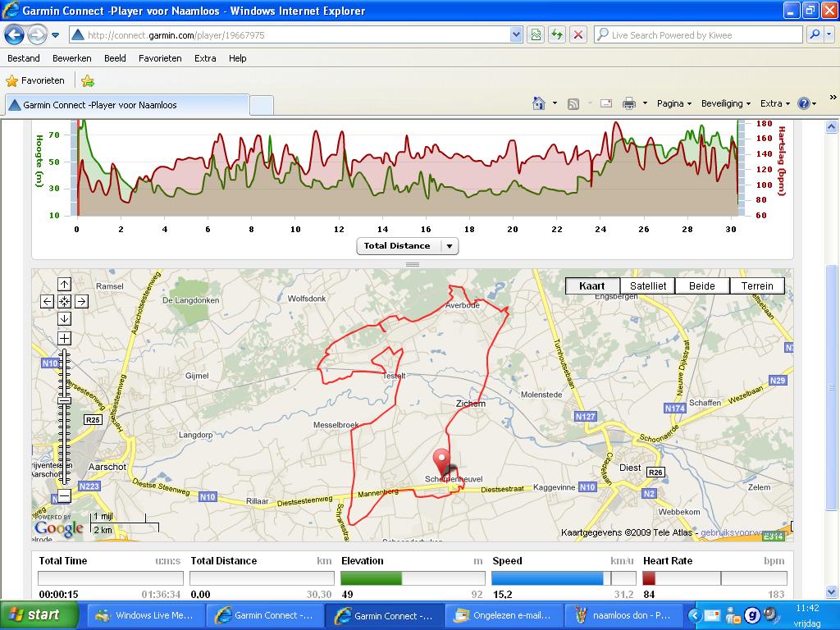Click the add to favorites bar icon

pos(88,81)
